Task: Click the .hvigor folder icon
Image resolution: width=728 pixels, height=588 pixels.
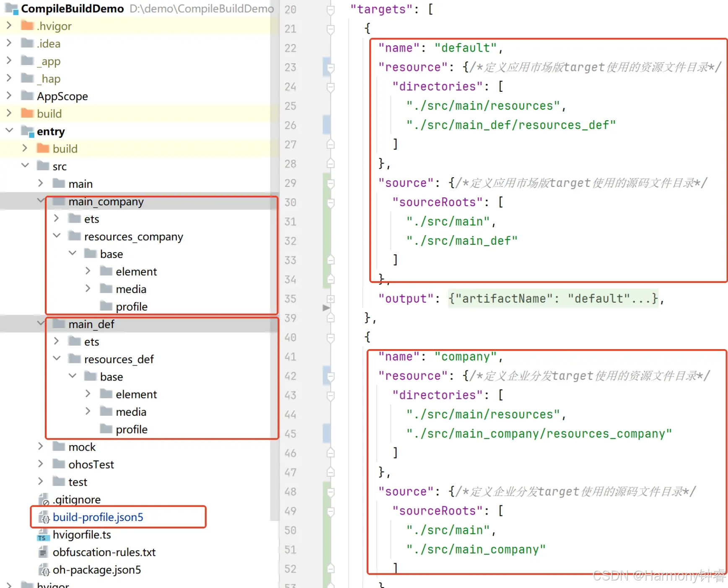Action: coord(27,26)
